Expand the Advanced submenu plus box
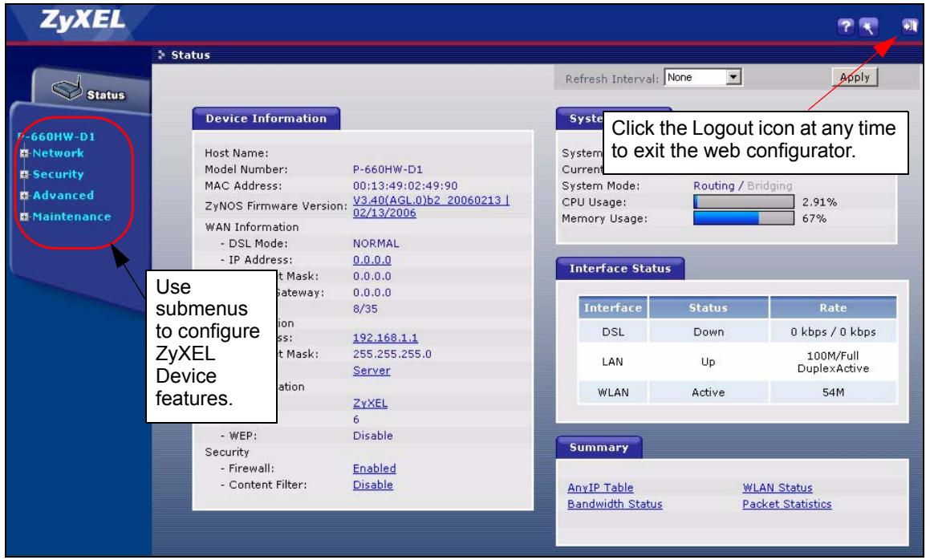This screenshot has height=560, width=930. pos(24,195)
